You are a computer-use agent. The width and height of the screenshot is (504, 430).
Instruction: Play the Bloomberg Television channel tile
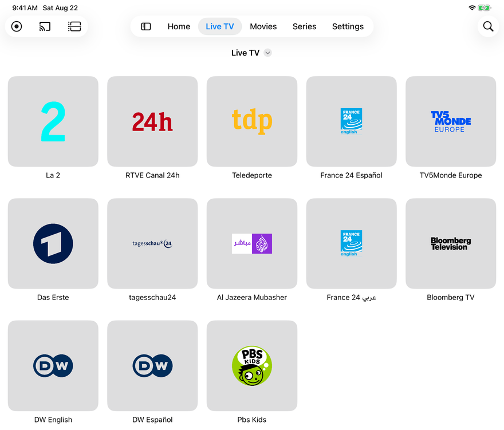[x=451, y=243]
